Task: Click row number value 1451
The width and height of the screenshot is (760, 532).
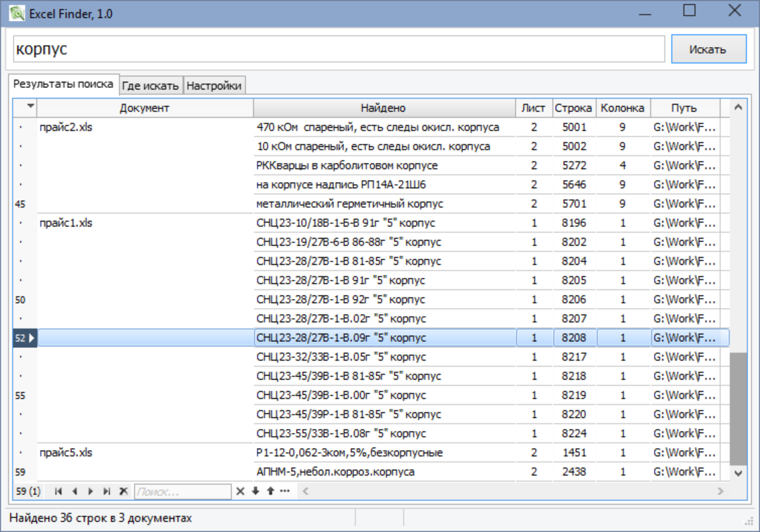Action: pos(575,453)
